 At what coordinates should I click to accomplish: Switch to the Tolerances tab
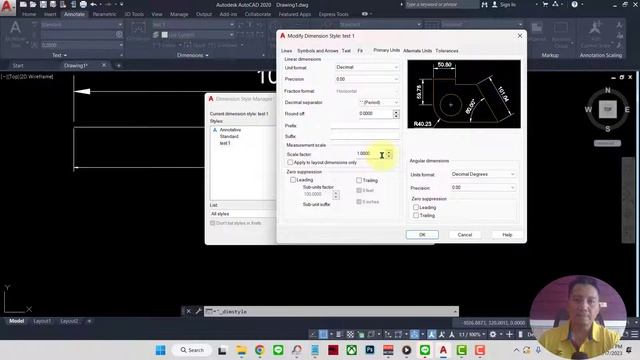tap(447, 51)
